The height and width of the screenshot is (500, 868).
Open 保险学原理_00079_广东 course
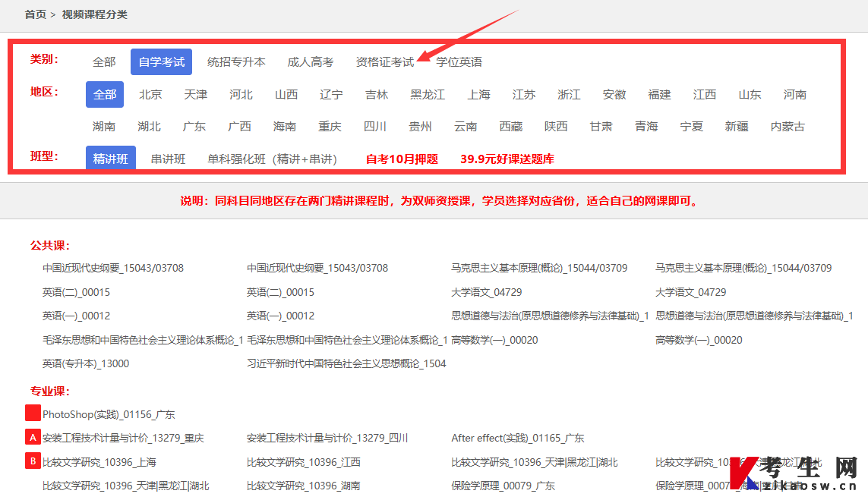tap(503, 486)
